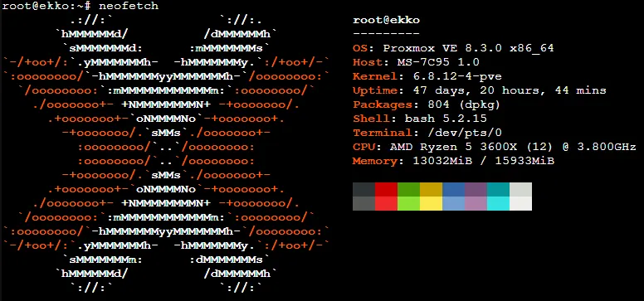Viewport: 644px width, 301px height.
Task: Click the light blue block, bottom row
Action: pos(453,203)
